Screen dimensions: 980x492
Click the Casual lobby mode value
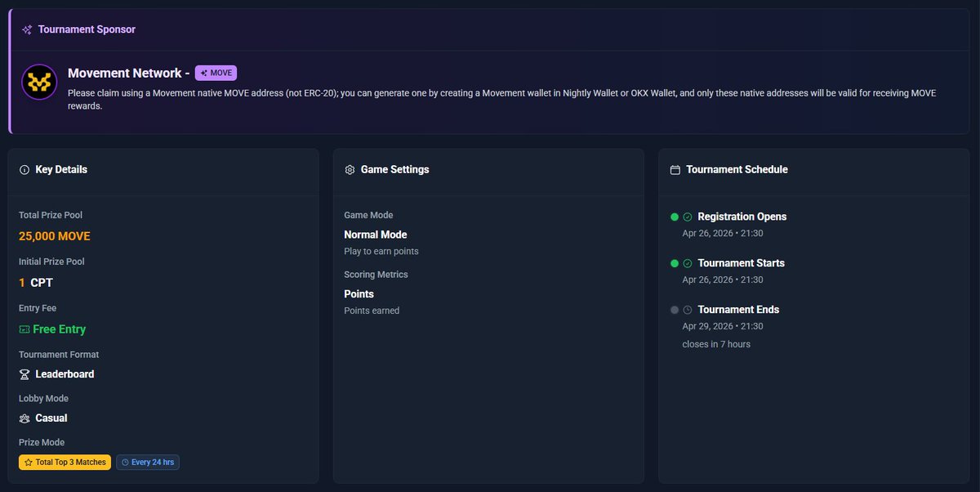pos(51,418)
